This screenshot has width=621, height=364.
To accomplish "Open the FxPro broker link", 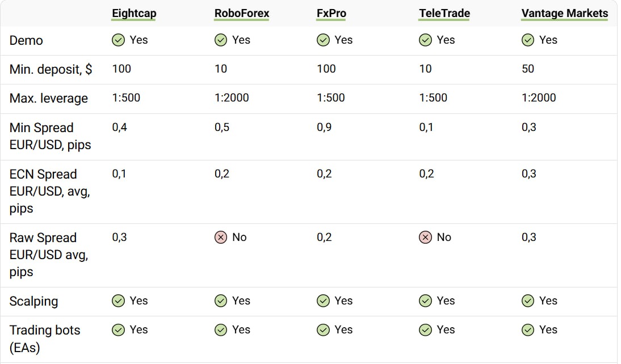I will 331,14.
